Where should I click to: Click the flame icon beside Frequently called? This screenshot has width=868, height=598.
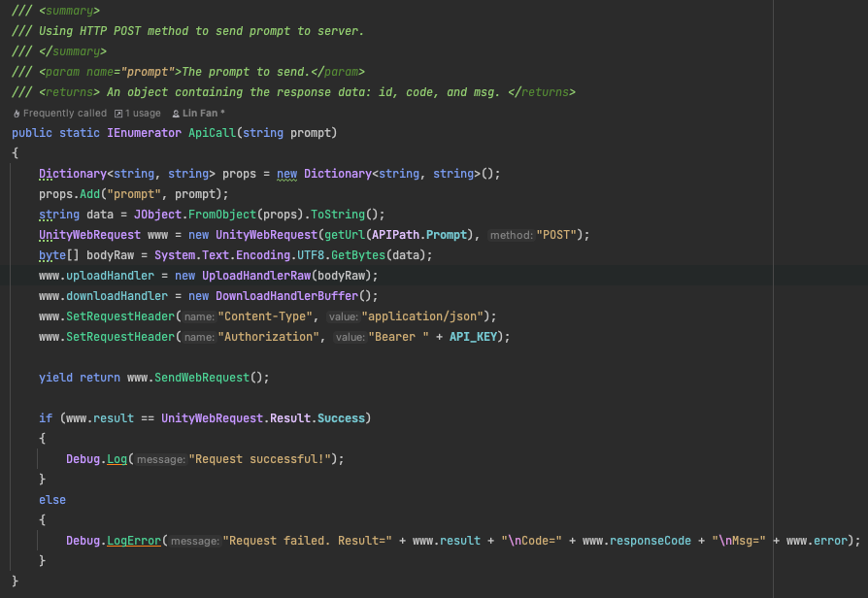[17, 114]
